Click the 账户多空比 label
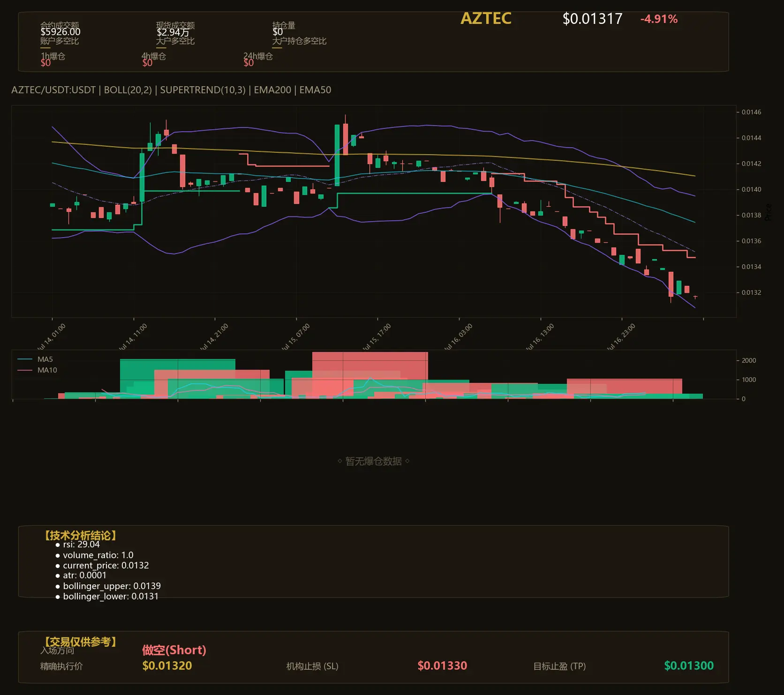 click(x=60, y=41)
